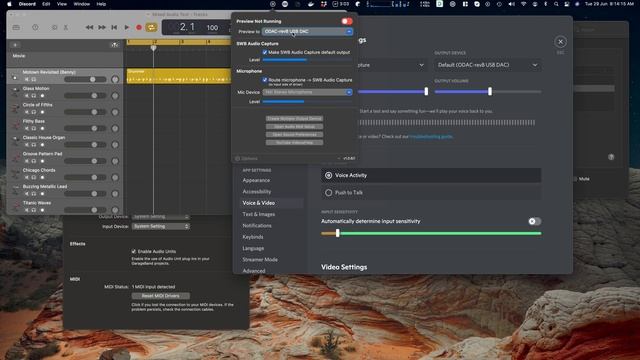640x360 pixels.
Task: Uncheck Make SWB Audio Capture default output
Action: coord(264,52)
